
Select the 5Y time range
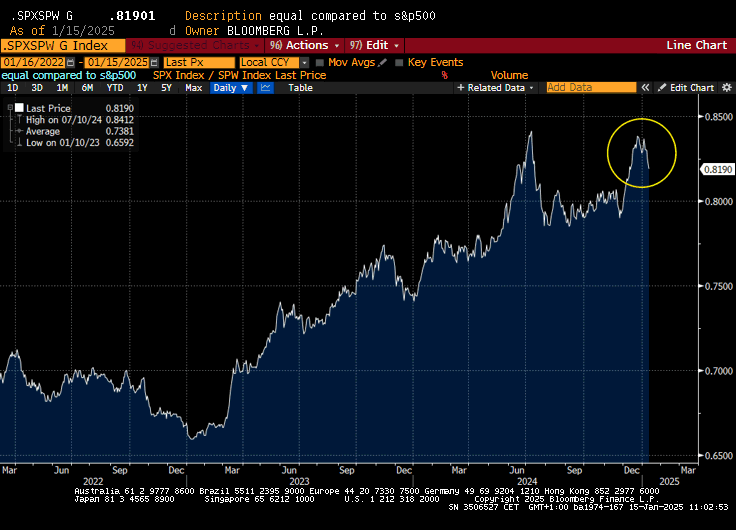[166, 88]
